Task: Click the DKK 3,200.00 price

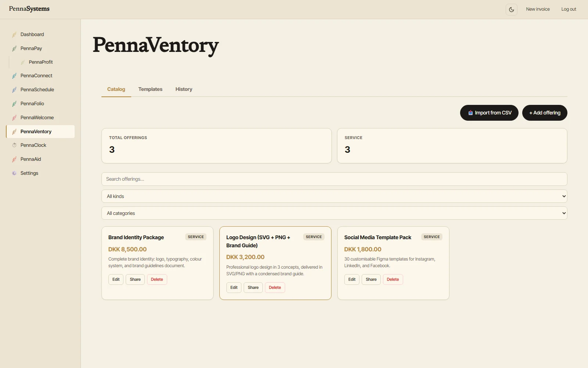Action: [x=245, y=257]
